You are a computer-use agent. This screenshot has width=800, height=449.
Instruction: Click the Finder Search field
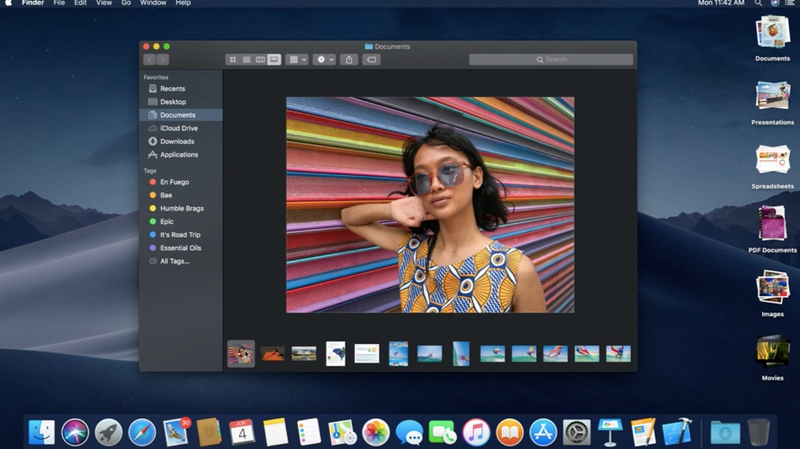pos(551,60)
